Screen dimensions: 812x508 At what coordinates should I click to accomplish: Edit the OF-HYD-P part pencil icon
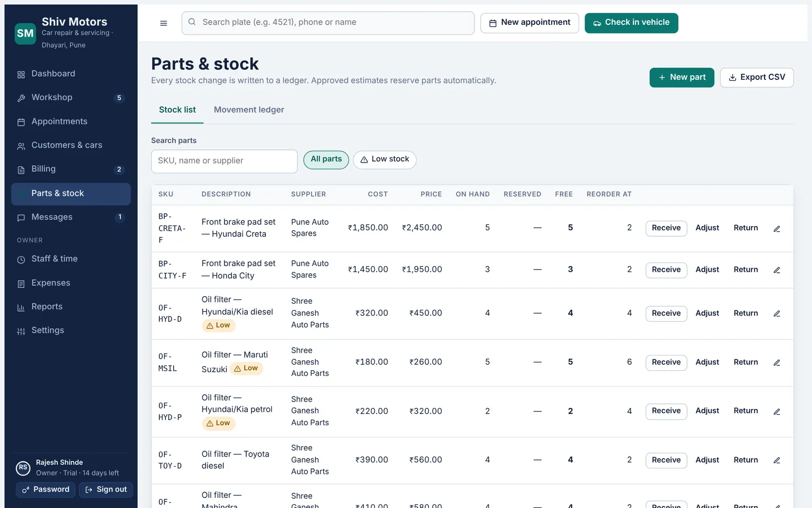pos(777,412)
